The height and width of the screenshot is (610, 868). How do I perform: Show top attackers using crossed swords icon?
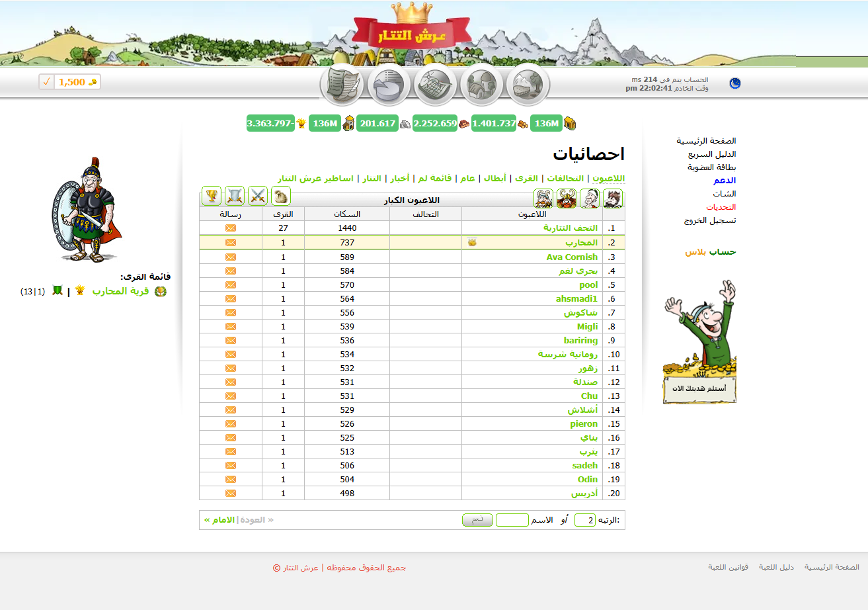[257, 196]
